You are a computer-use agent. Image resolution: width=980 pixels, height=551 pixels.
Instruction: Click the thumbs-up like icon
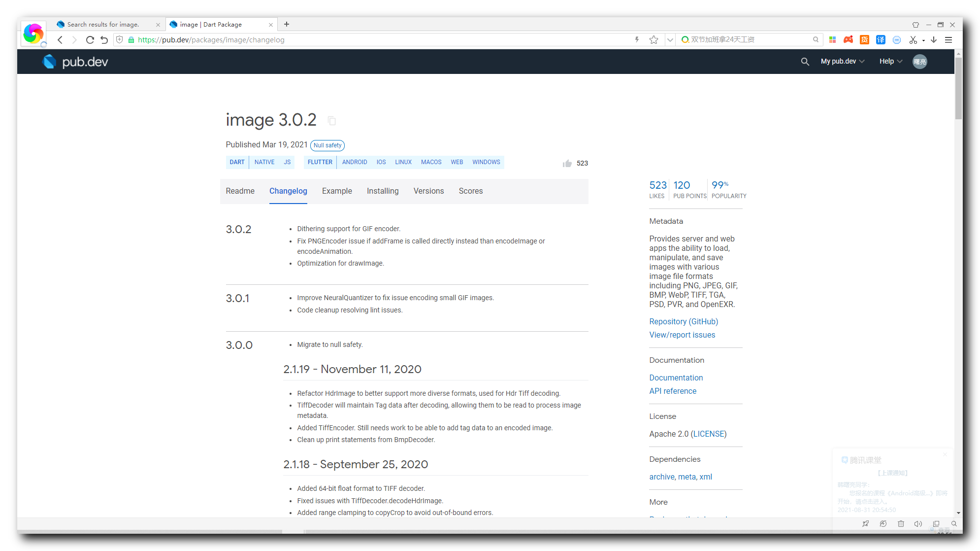tap(567, 163)
